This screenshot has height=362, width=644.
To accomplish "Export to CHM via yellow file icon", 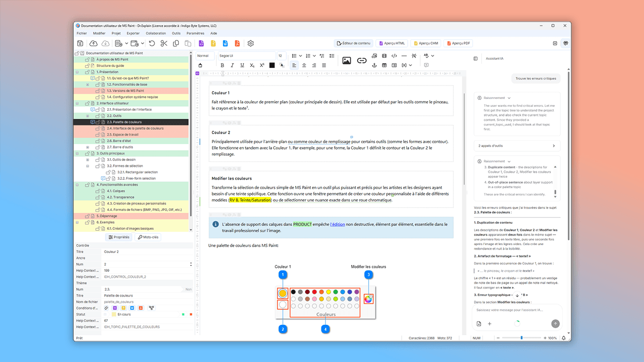I will tap(213, 44).
